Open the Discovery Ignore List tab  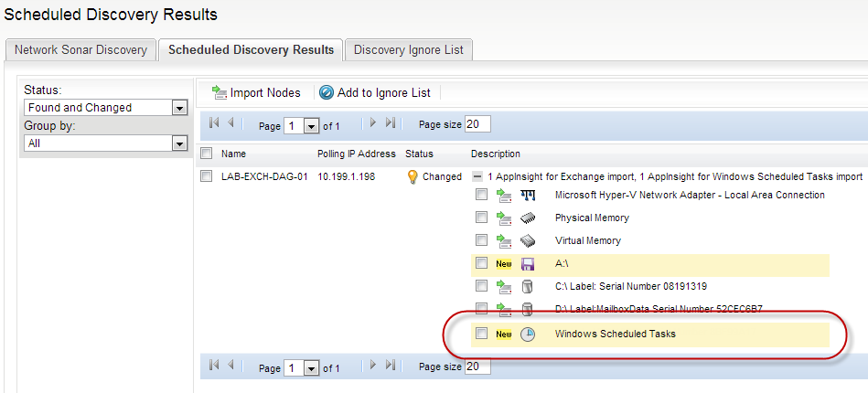(409, 50)
